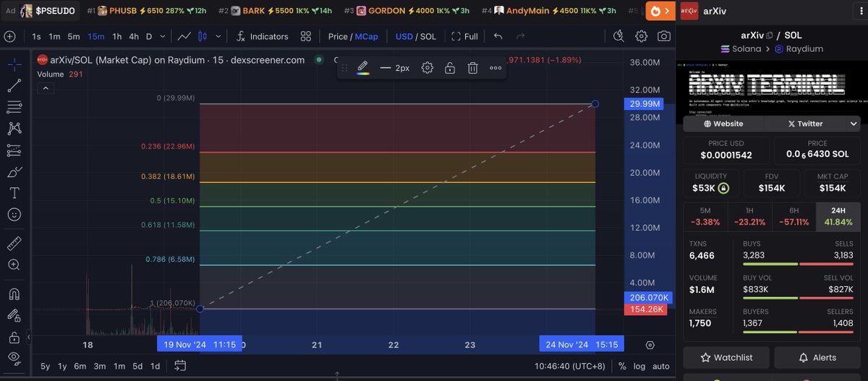The height and width of the screenshot is (381, 868).
Task: Select the crosshair cursor tool
Action: pyautogui.click(x=14, y=64)
